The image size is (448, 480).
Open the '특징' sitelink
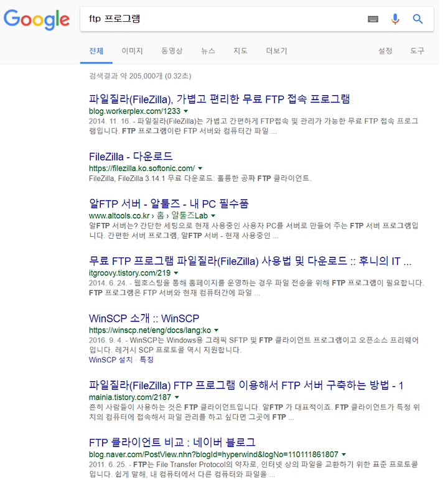146,360
